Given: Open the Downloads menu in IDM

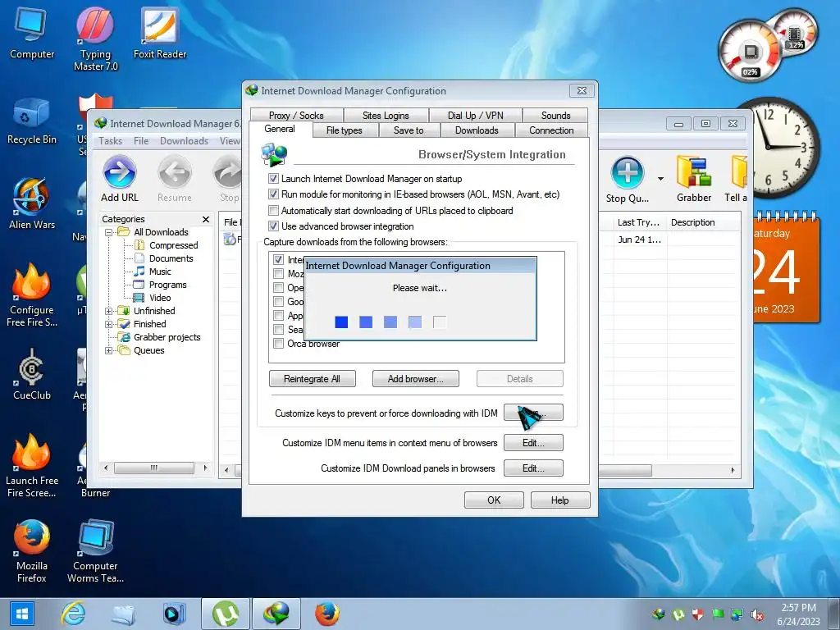Looking at the screenshot, I should pyautogui.click(x=184, y=141).
